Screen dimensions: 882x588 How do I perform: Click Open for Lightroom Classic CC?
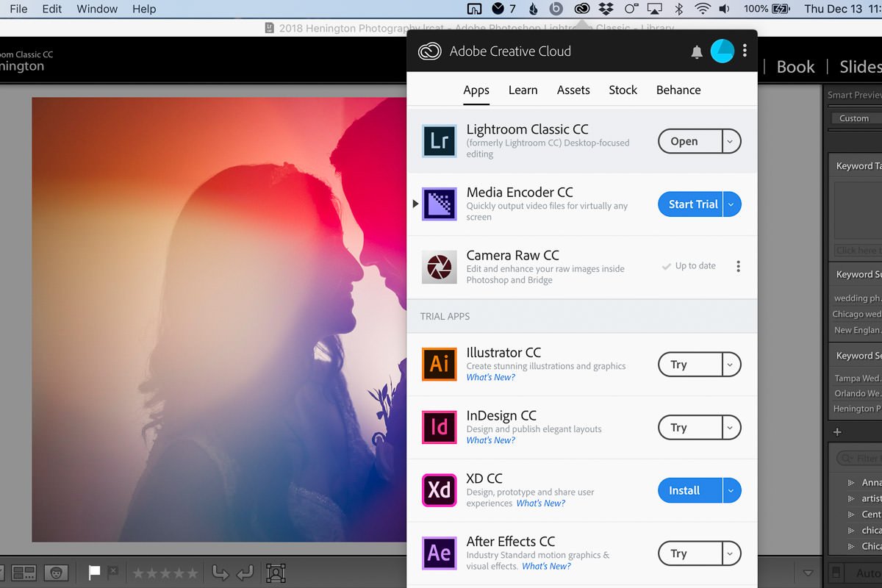coord(689,141)
